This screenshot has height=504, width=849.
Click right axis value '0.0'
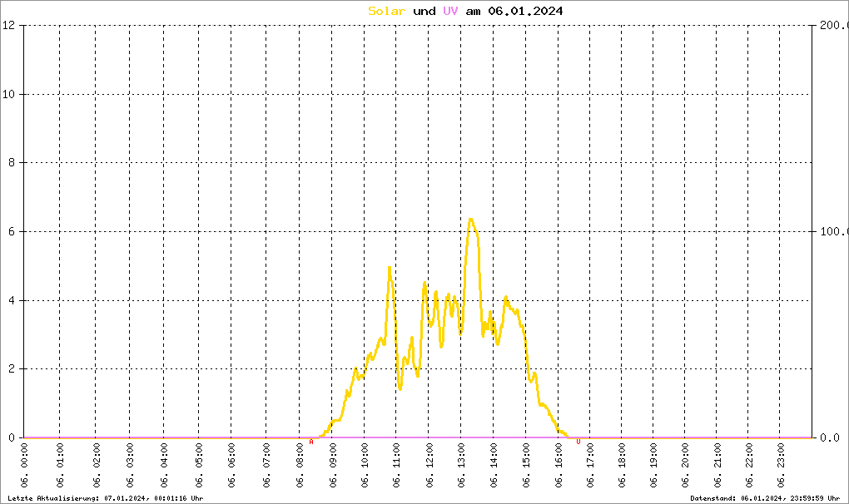point(830,437)
